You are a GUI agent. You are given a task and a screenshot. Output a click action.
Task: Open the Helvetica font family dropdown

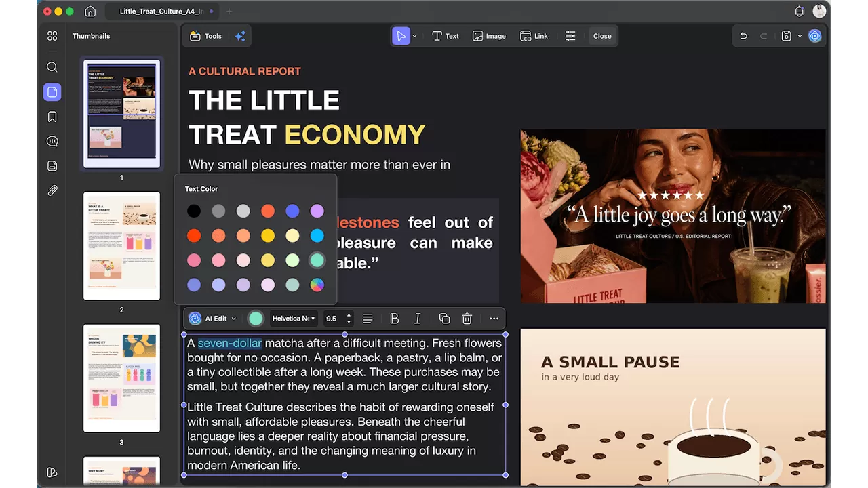pos(294,319)
